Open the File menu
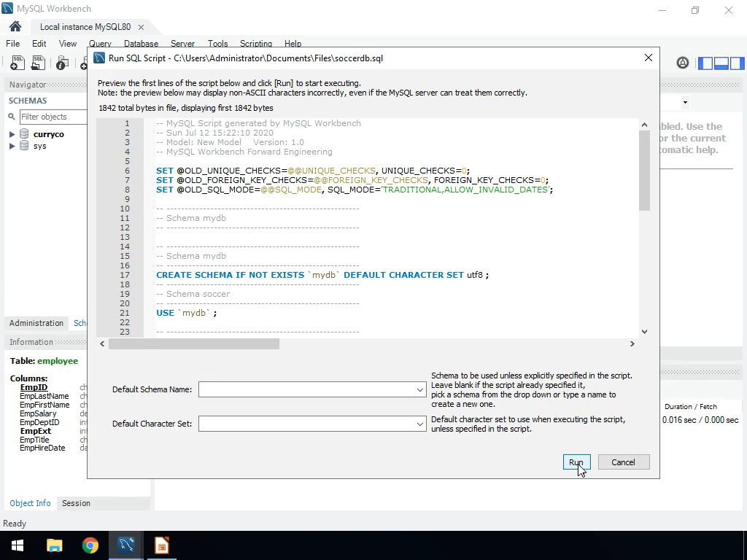The height and width of the screenshot is (560, 747). pyautogui.click(x=13, y=43)
